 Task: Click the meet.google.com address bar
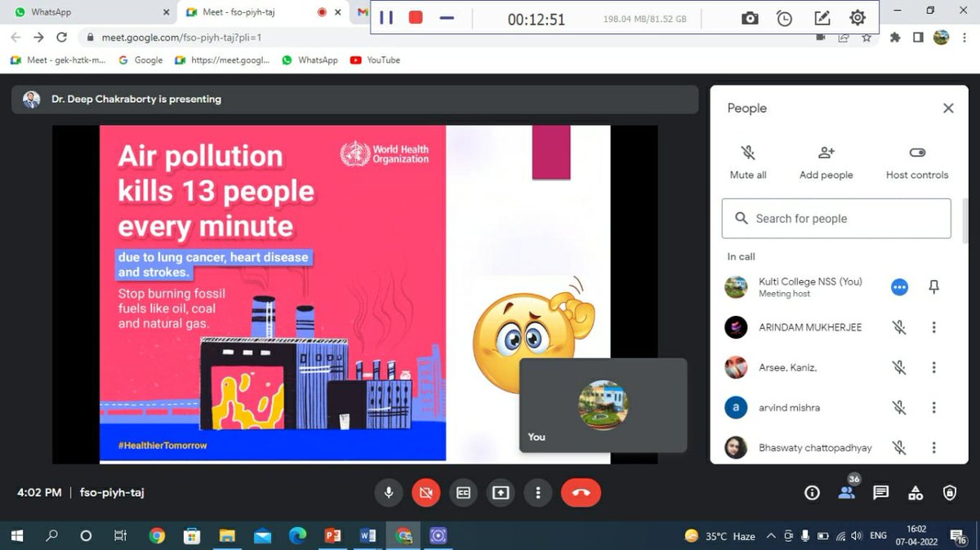click(441, 38)
